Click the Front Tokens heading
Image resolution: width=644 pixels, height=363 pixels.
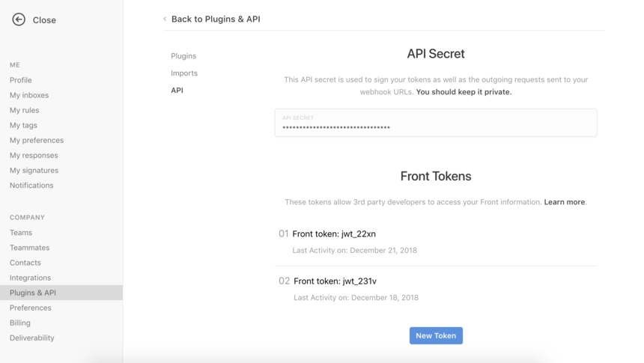click(436, 176)
